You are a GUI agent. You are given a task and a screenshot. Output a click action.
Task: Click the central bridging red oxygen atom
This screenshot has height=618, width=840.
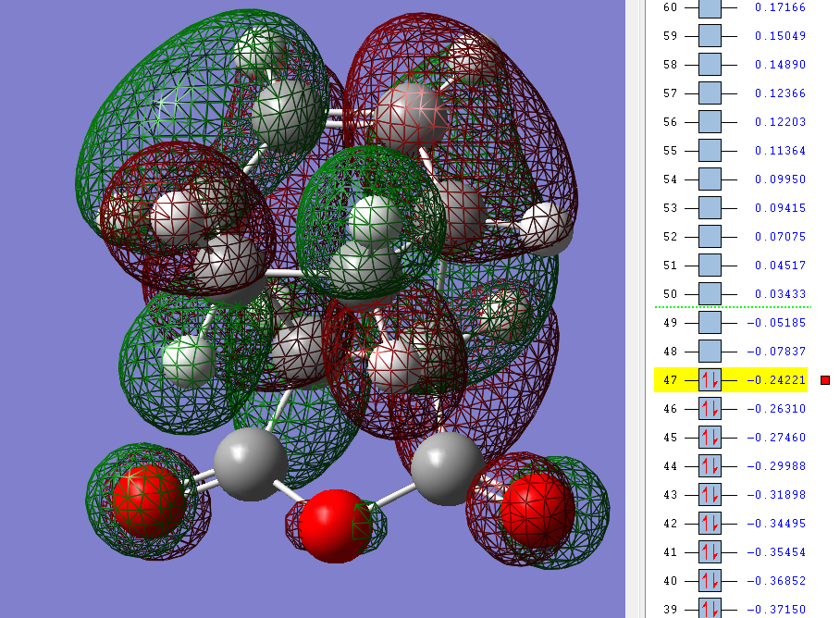(335, 525)
